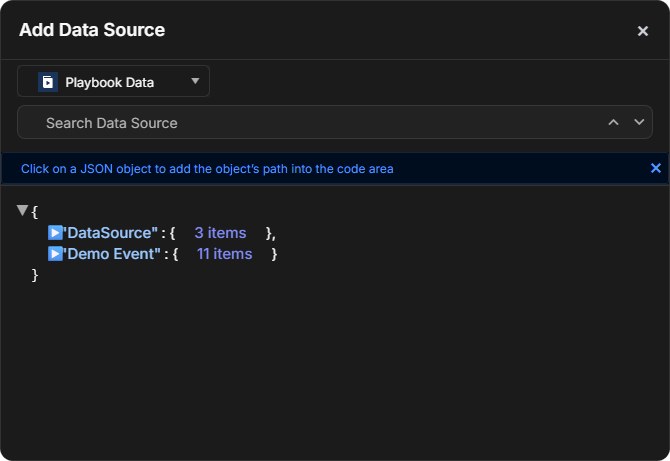
Task: Click the Playbook Data icon
Action: pos(48,82)
